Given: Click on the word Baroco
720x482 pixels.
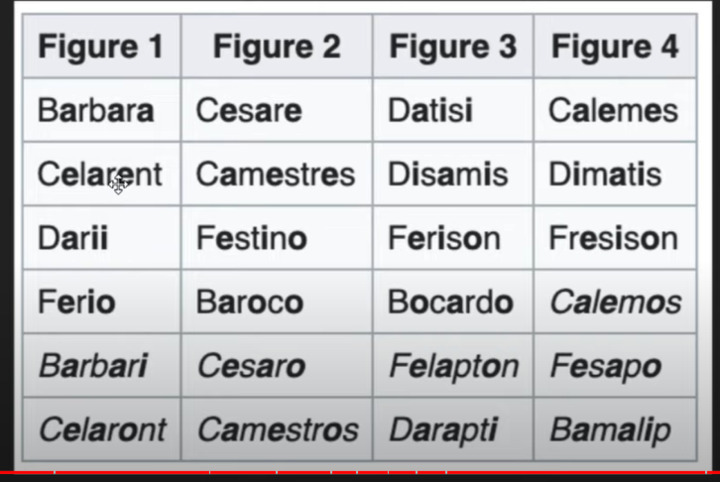Looking at the screenshot, I should (x=249, y=302).
